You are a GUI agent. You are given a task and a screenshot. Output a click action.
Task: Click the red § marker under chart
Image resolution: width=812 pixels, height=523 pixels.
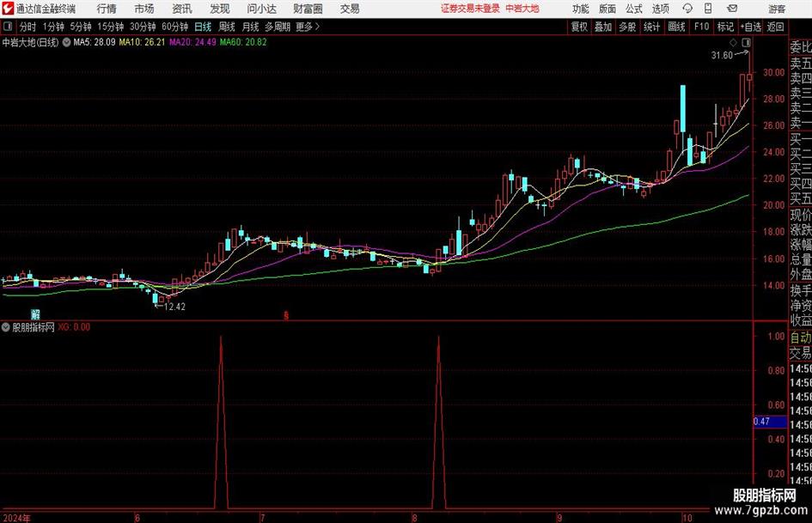286,315
